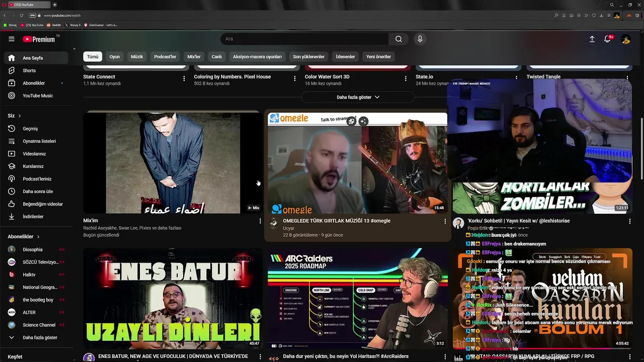644x362 pixels.
Task: Expand Daha fazla göster under the games row
Action: tap(358, 97)
